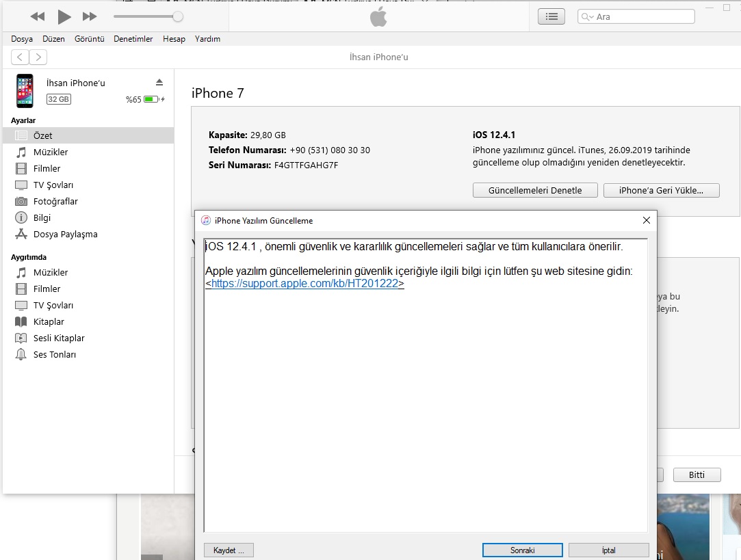Screen dimensions: 741x560
Task: Focus the Ara search field
Action: point(636,16)
